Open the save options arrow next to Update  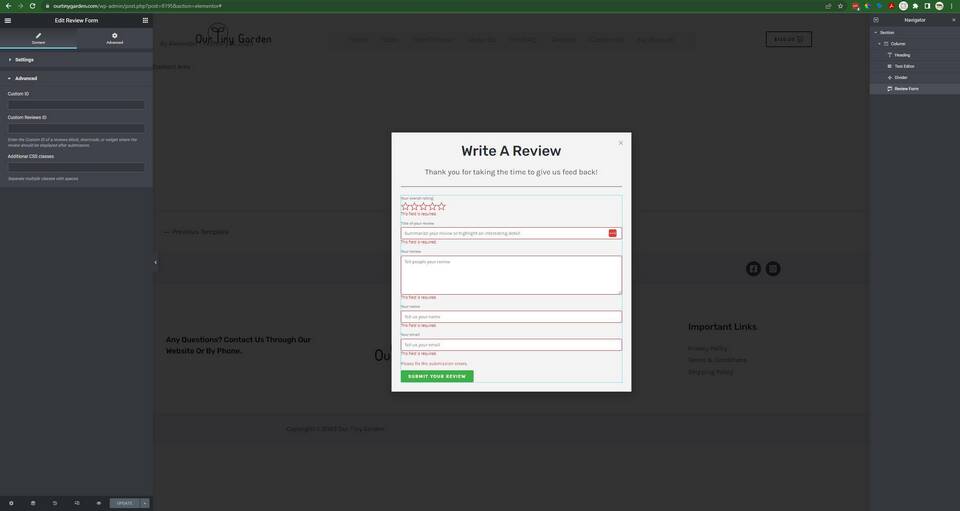coord(145,503)
